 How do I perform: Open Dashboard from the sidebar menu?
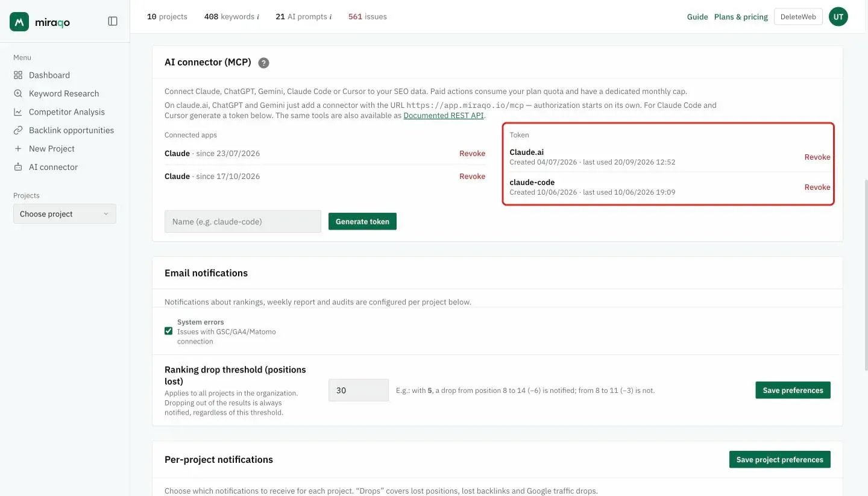(49, 75)
